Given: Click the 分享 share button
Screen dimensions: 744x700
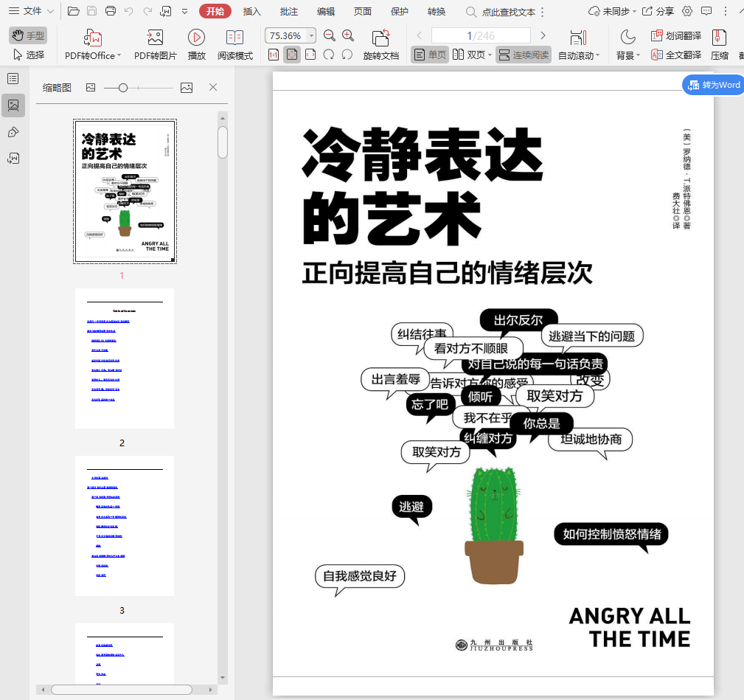Looking at the screenshot, I should pyautogui.click(x=658, y=11).
